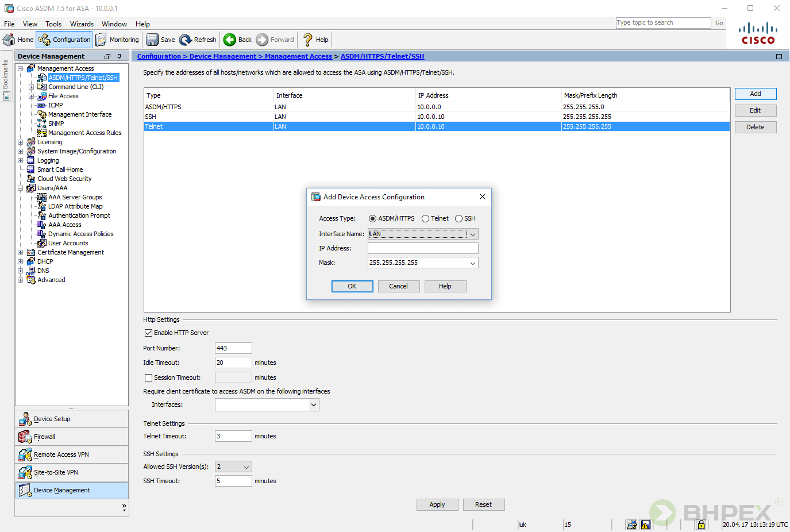Image resolution: width=790 pixels, height=532 pixels.
Task: Select the SSH row in the table
Action: [437, 117]
